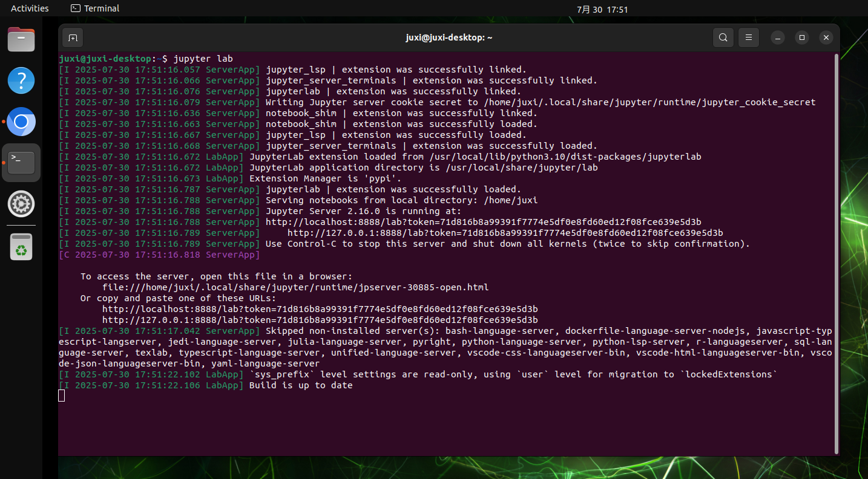
Task: Open the Terminal app menu in top bar
Action: 95,8
